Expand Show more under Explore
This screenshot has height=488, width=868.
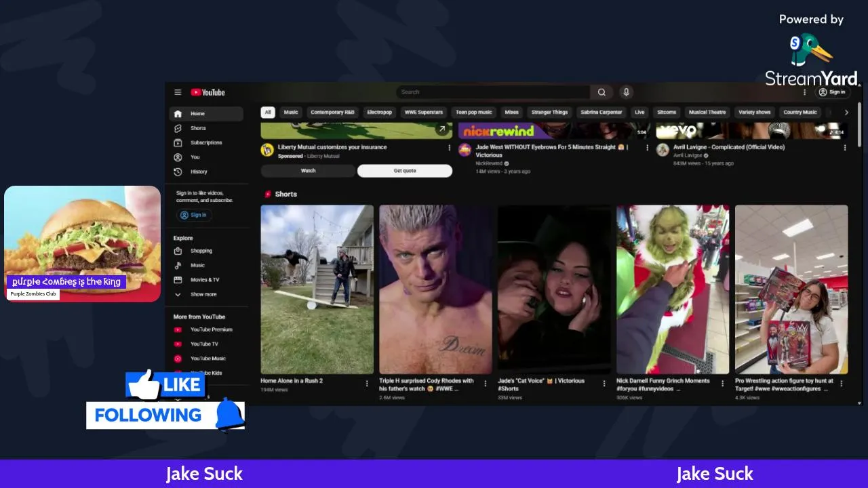206,295
